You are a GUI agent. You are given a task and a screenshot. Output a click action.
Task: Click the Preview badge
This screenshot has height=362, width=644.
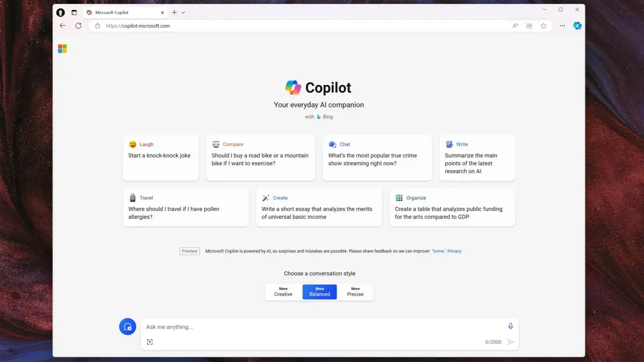[190, 251]
